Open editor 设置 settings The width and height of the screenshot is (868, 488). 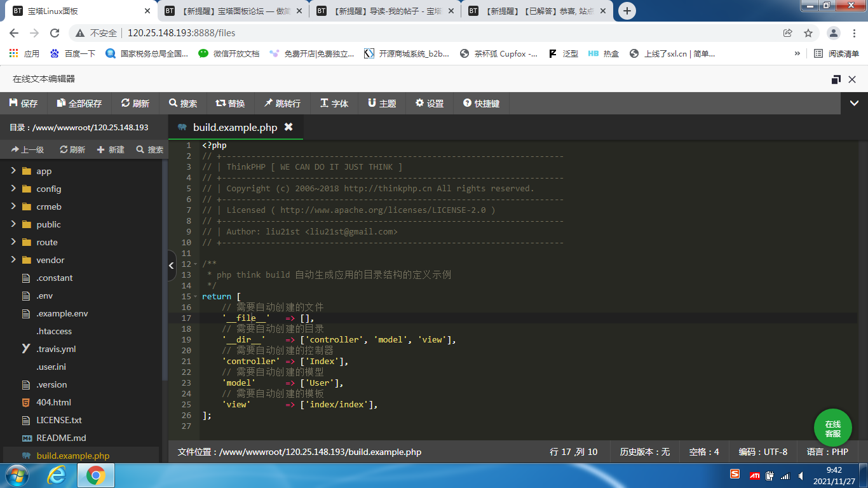point(430,103)
